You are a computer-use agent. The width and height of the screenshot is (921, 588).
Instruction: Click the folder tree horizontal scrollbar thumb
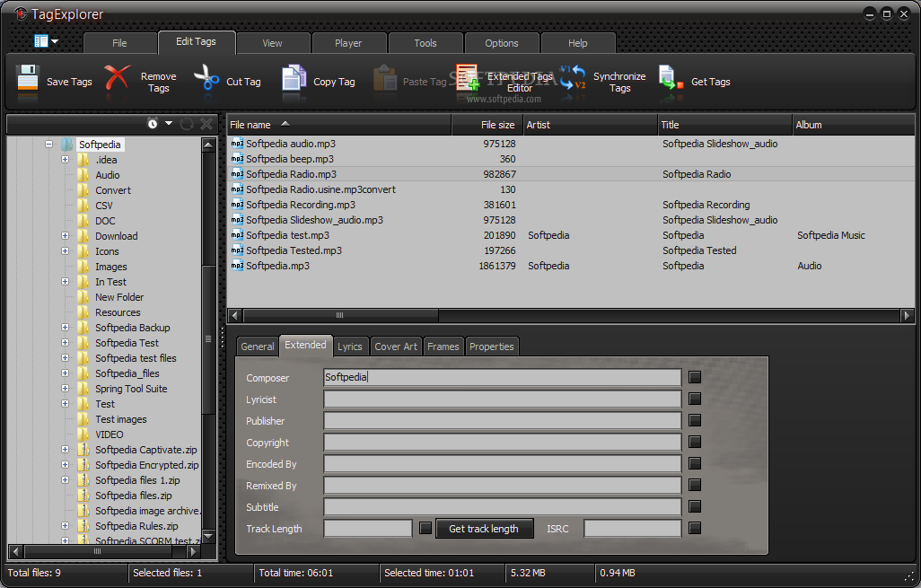[x=98, y=551]
